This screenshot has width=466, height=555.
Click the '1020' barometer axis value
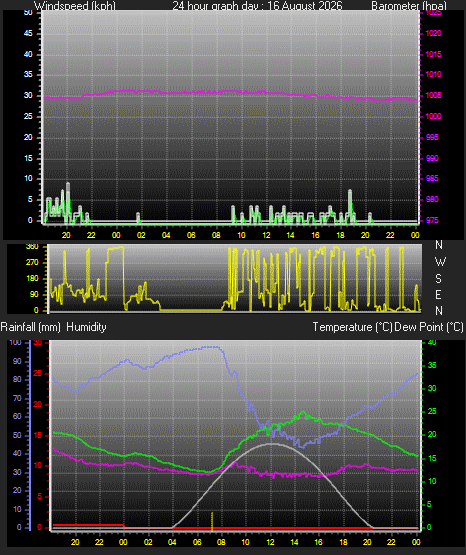tap(433, 33)
